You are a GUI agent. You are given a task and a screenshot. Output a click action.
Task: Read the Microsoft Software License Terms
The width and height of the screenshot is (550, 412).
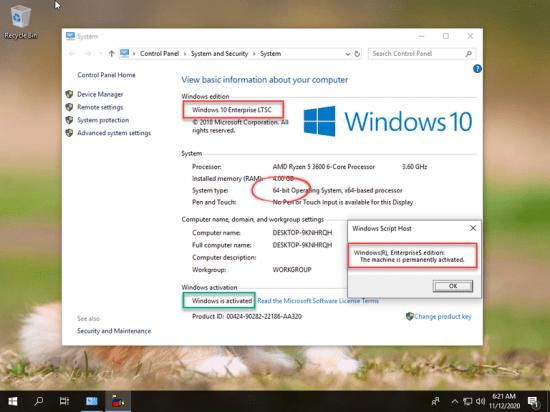click(x=318, y=301)
